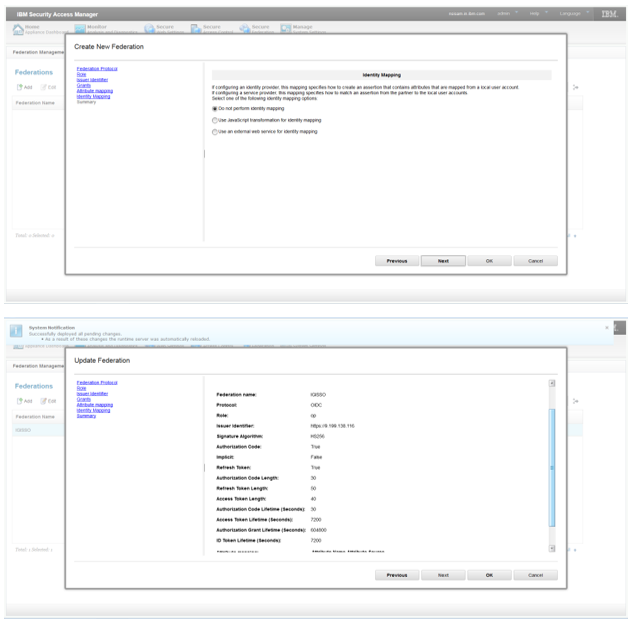The image size is (631, 620).
Task: Open Identity Mapping link in Create New Federation
Action: 93,97
